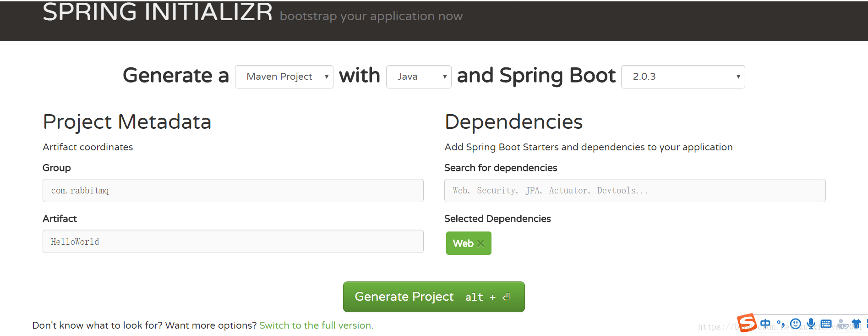Click the Artifact field label
Viewport: 868px width, 336px height.
[x=60, y=219]
